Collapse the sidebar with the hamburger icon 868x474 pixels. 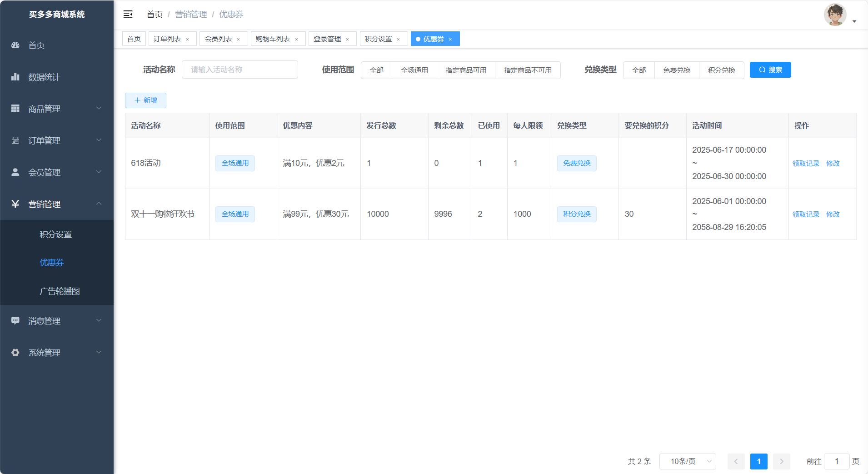(128, 15)
